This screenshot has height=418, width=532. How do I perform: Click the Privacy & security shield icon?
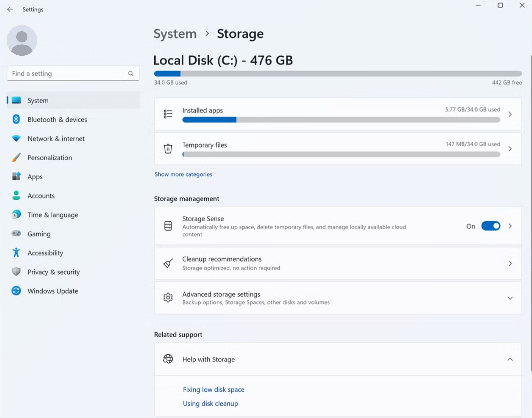[16, 272]
